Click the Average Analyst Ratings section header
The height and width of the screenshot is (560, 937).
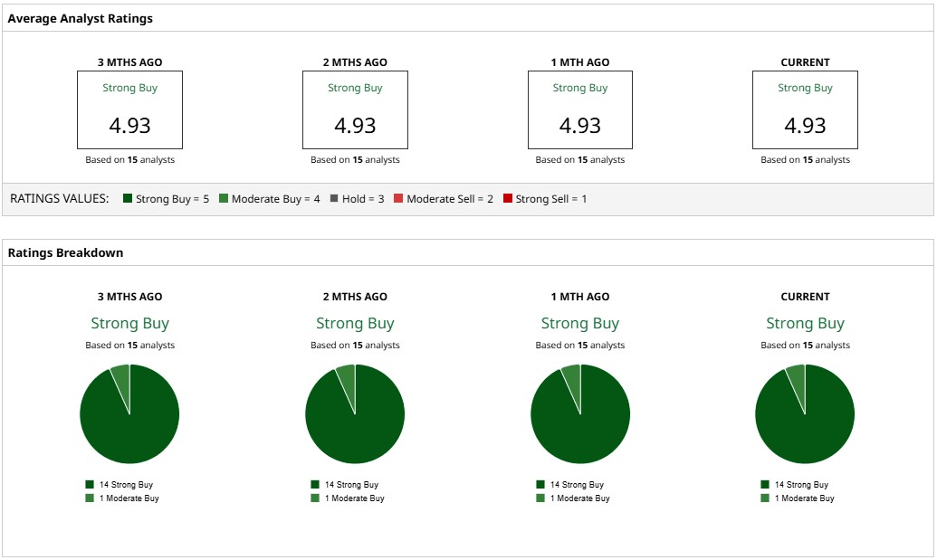pyautogui.click(x=80, y=18)
